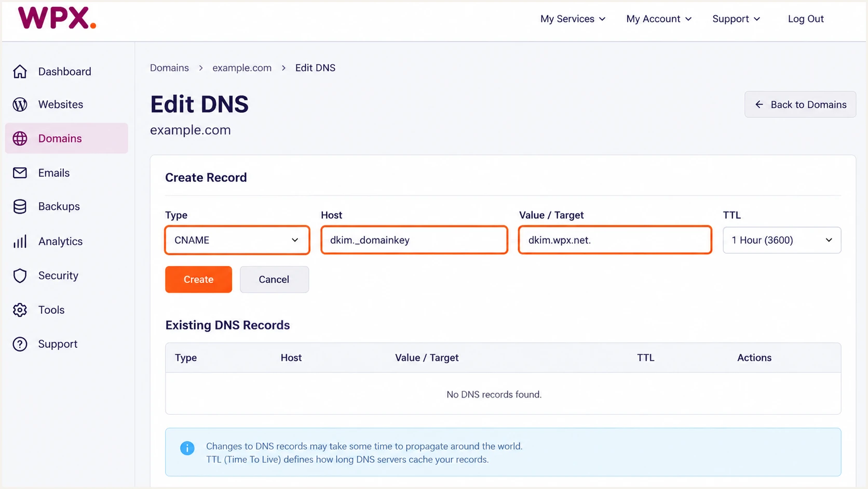Expand the My Services menu
This screenshot has width=868, height=489.
coord(573,19)
